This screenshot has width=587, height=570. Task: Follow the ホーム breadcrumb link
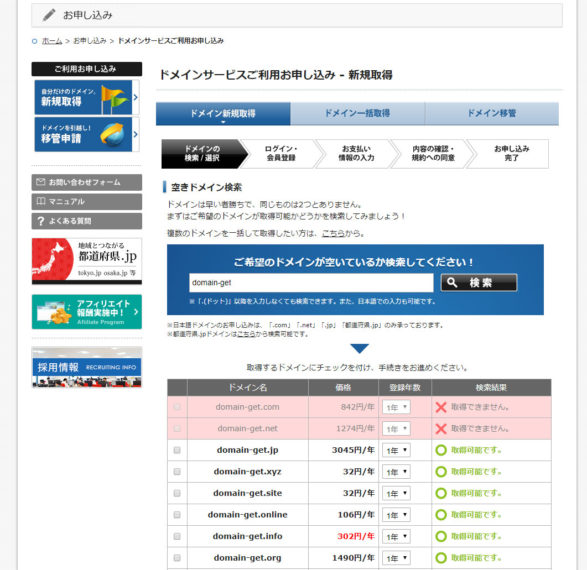pos(52,41)
